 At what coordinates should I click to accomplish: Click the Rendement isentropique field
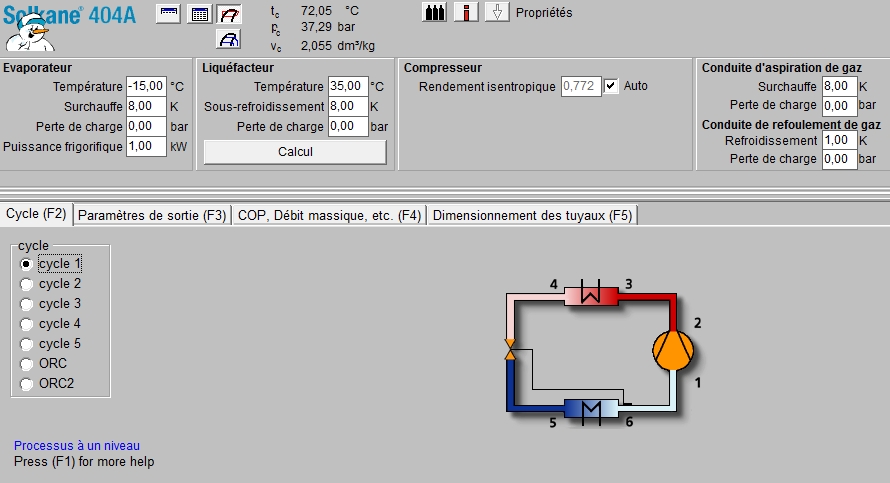click(581, 86)
